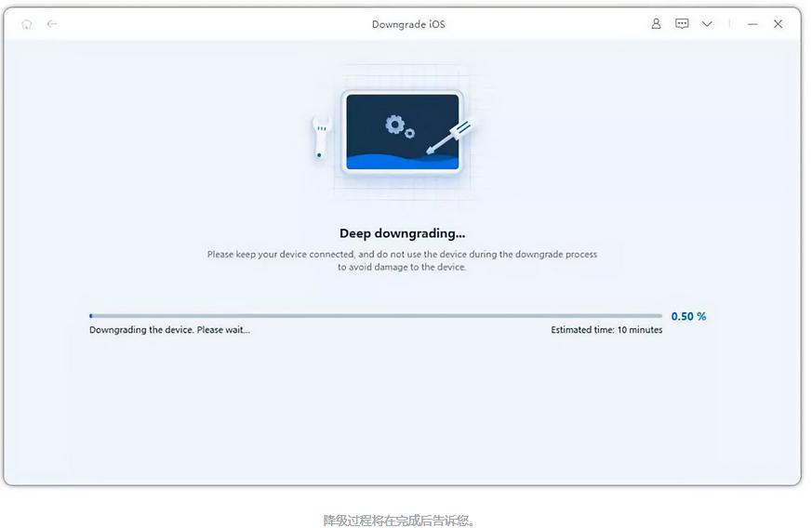This screenshot has width=812, height=528.
Task: Click the Downgrade iOS window title
Action: [408, 24]
